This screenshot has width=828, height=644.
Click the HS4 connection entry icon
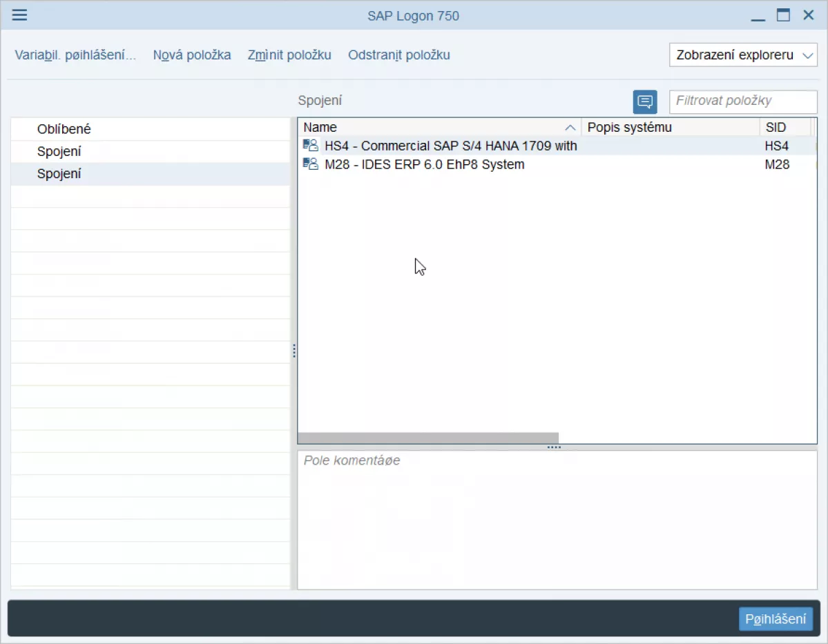click(311, 145)
